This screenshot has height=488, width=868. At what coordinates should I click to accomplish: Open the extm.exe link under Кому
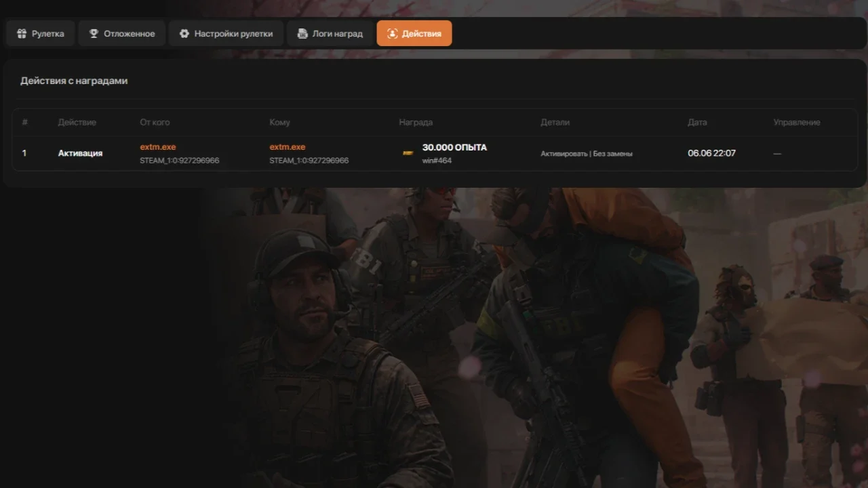(x=288, y=147)
